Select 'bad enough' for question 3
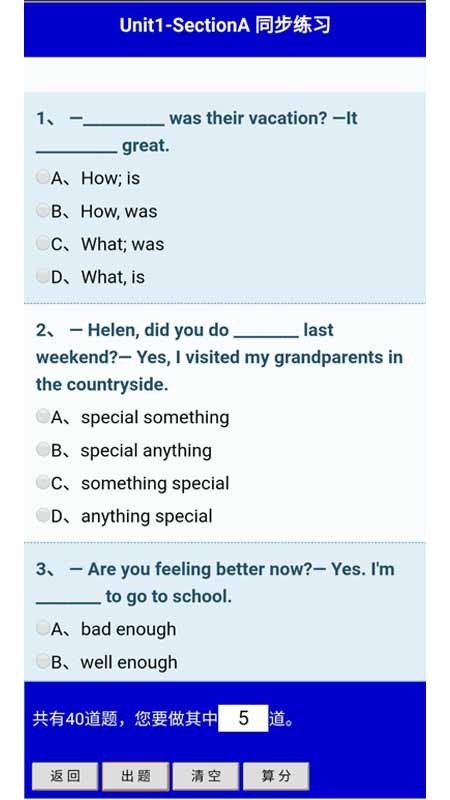This screenshot has width=450, height=800. pos(43,629)
